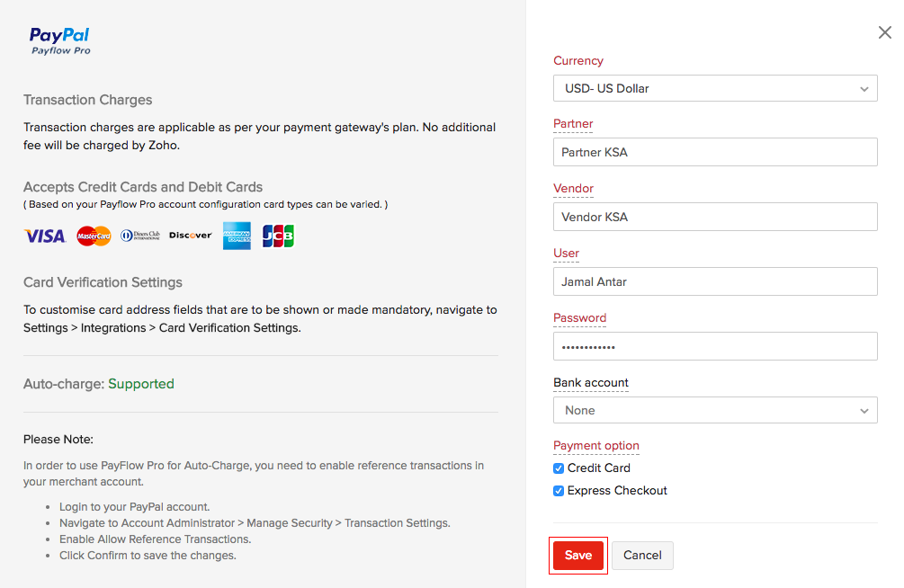Click the Diners Club International icon
The height and width of the screenshot is (588, 904).
(141, 236)
